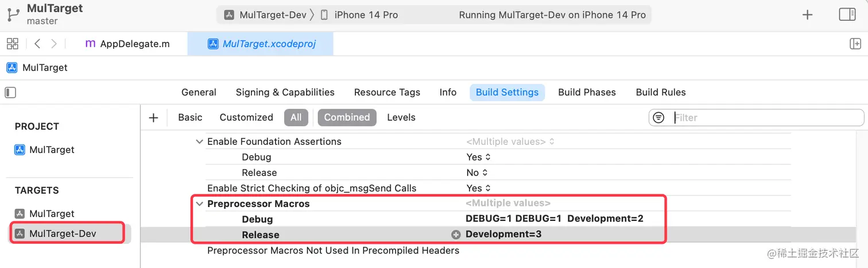Select the Debug row under Foundation Assertions

(256, 157)
